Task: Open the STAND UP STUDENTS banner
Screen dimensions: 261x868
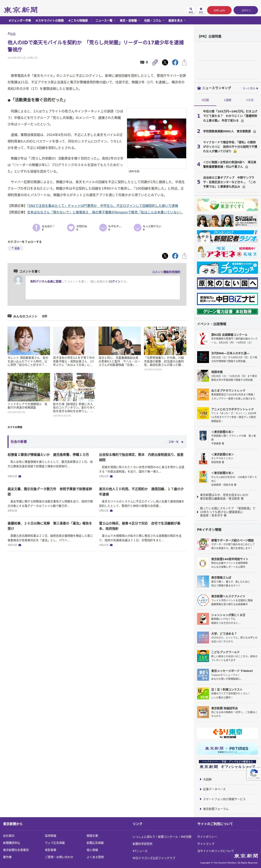Action: (227, 221)
